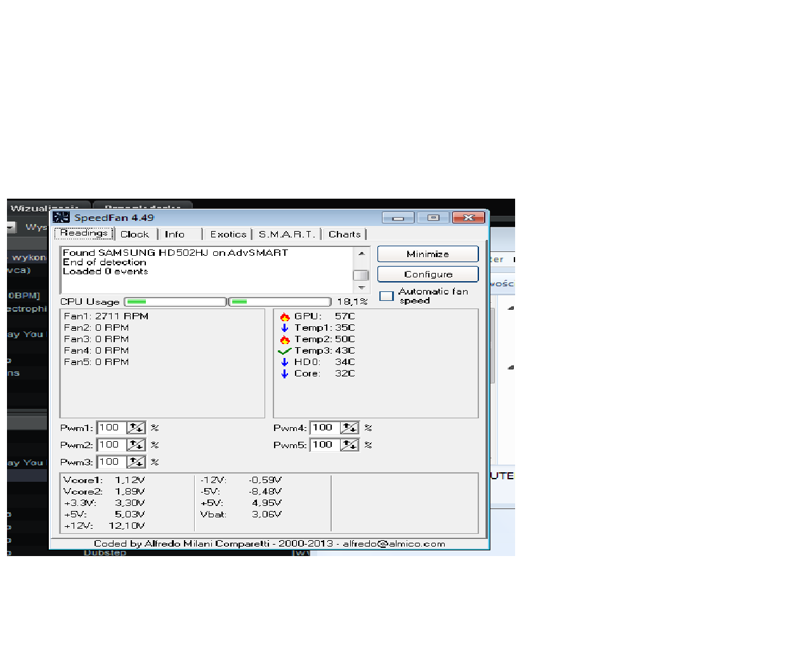Click the GPU flame temperature icon

pyautogui.click(x=285, y=317)
